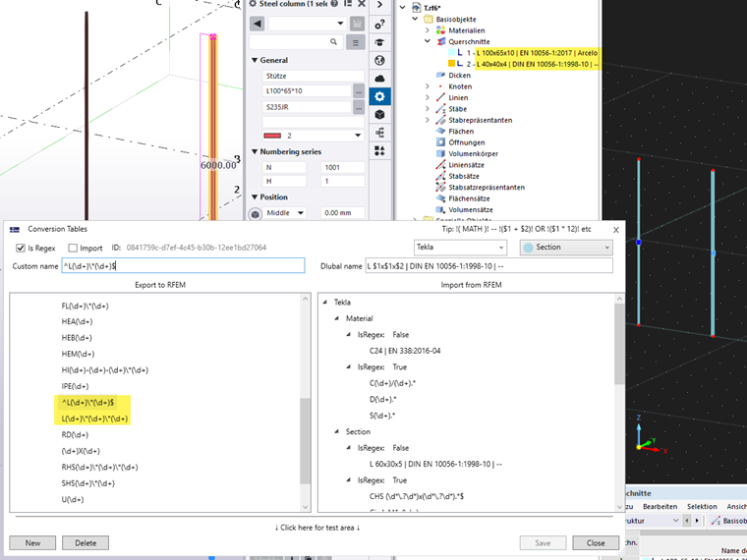
Task: Open the hamburger list button beside search
Action: pyautogui.click(x=356, y=42)
